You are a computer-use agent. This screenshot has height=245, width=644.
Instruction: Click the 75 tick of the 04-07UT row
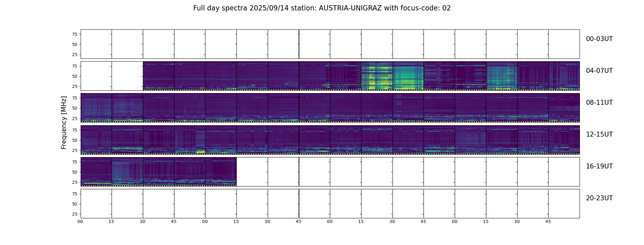(x=75, y=66)
